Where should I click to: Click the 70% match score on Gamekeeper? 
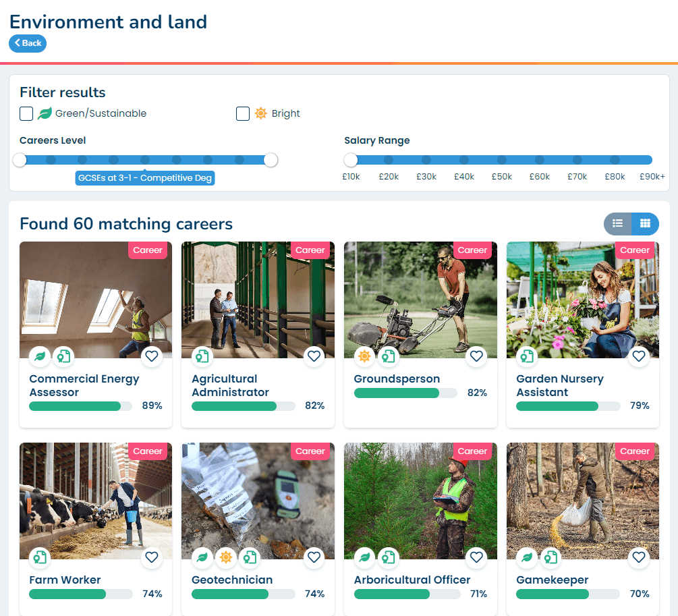click(x=640, y=594)
